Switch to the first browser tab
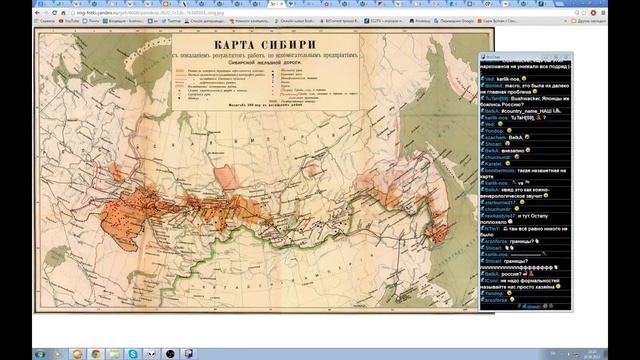 click(42, 4)
